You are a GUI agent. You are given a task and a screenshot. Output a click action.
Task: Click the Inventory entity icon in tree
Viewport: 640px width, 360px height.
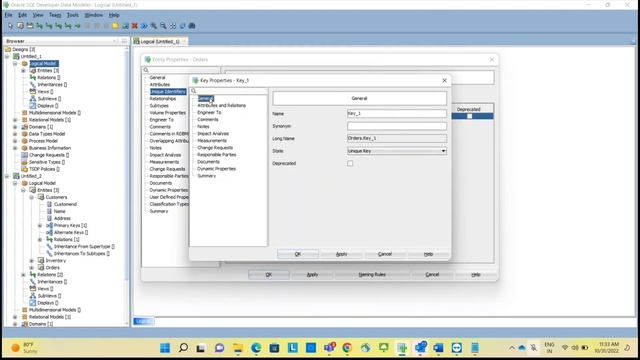pyautogui.click(x=41, y=260)
